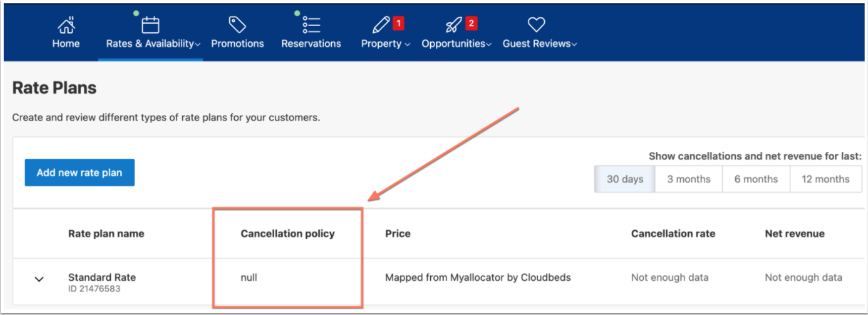The height and width of the screenshot is (315, 868).
Task: Click the Standard Rate plan name
Action: point(102,277)
